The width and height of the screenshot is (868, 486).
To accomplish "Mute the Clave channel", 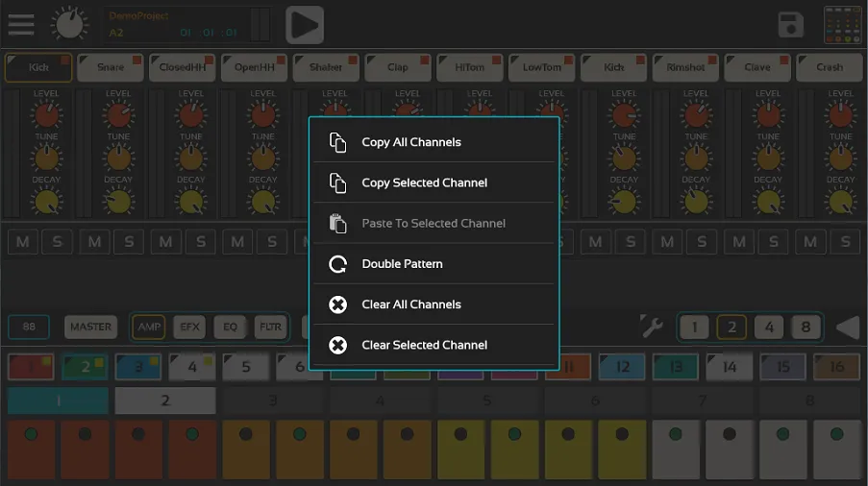I will point(739,242).
